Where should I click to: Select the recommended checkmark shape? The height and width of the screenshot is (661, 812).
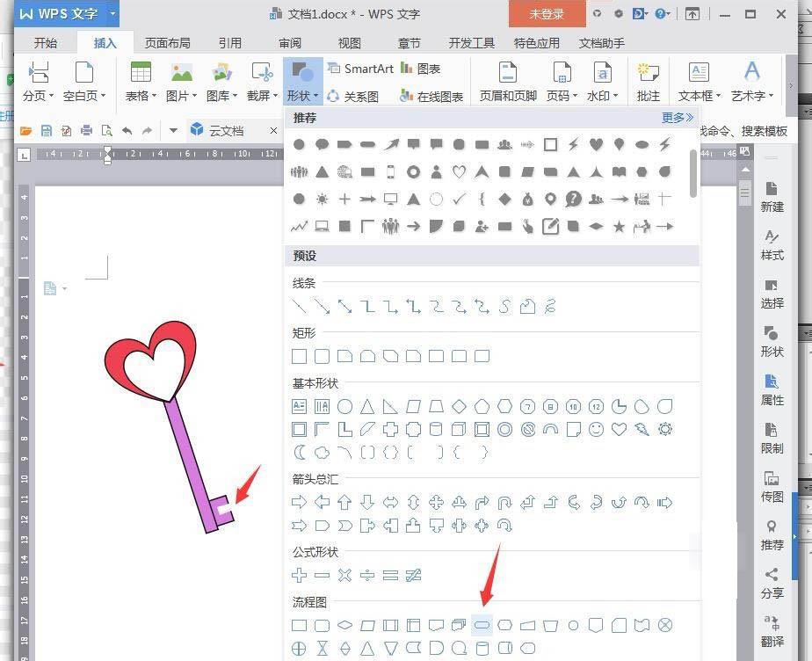click(459, 199)
